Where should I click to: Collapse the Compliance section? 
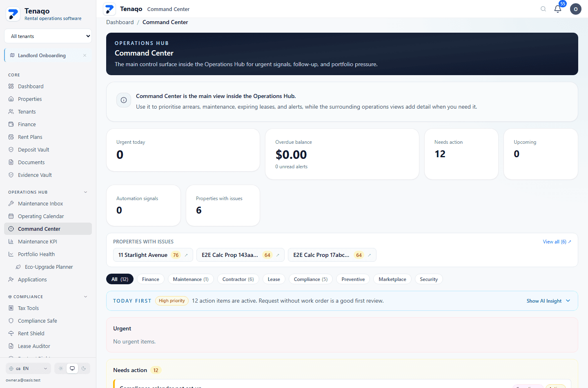tap(85, 297)
